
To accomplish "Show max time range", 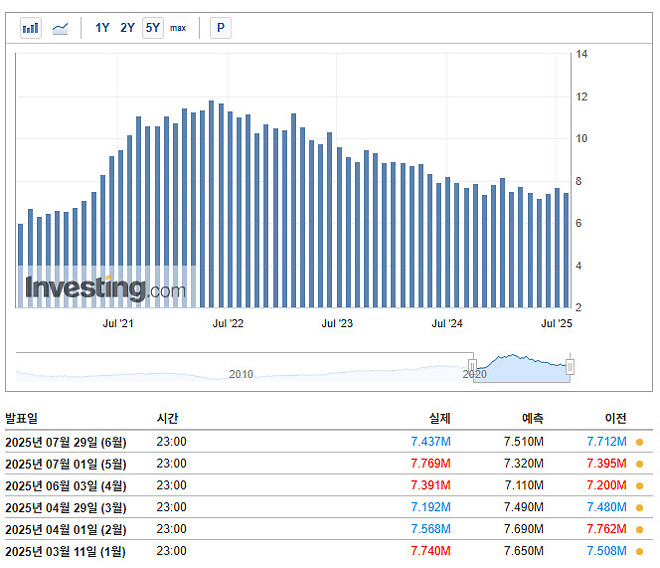I will (x=178, y=28).
